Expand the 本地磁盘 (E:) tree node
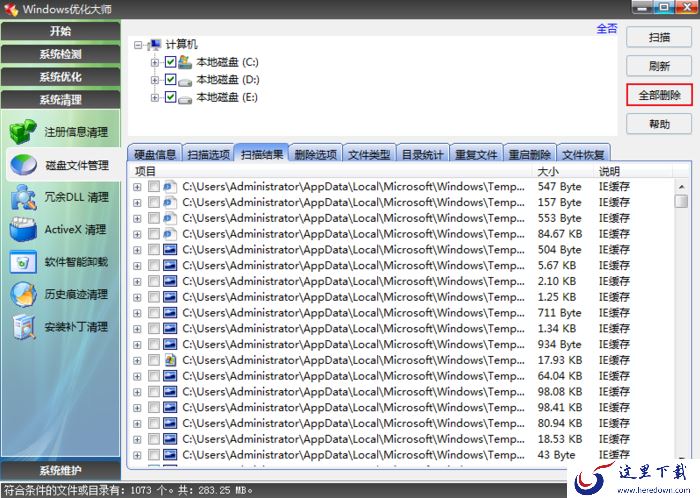Viewport: 700px width, 498px height. pyautogui.click(x=154, y=97)
